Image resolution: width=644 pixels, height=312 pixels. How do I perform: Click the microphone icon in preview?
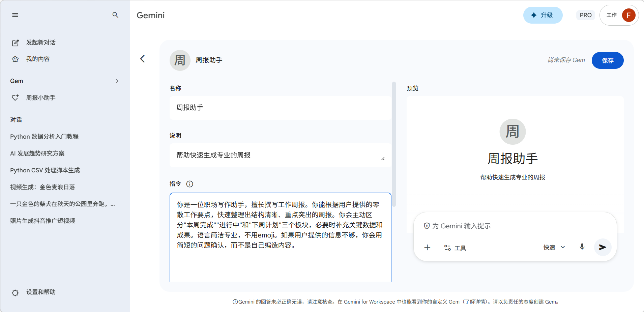[x=582, y=247]
